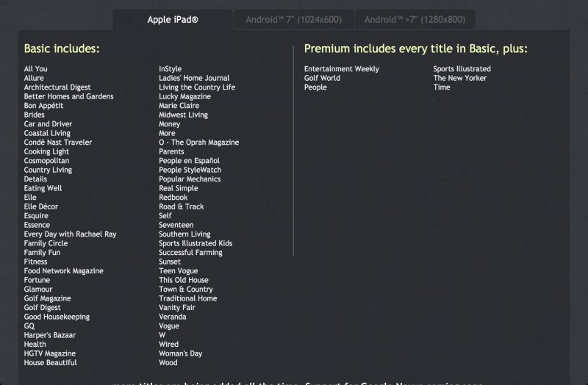588x385 pixels.
Task: Click The New Yorker title
Action: [460, 78]
